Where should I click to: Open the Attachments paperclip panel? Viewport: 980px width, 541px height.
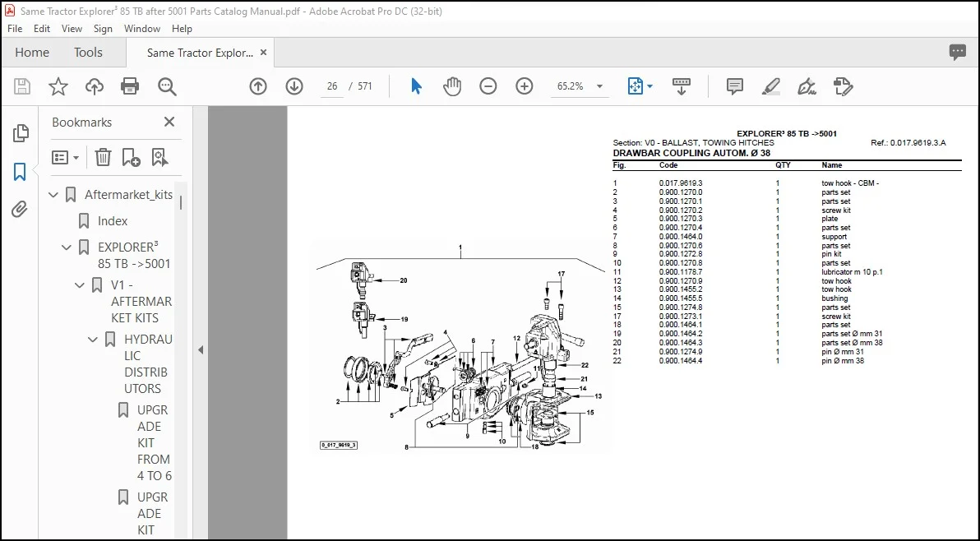pyautogui.click(x=20, y=210)
